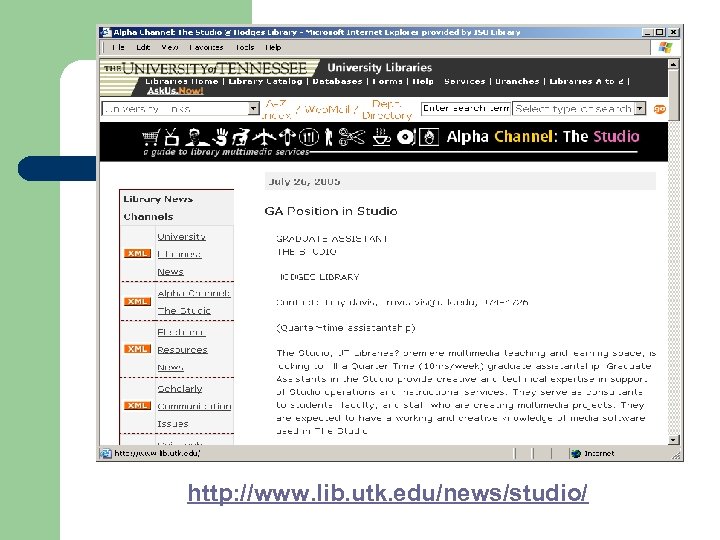Click the Libraries Home link

pyautogui.click(x=181, y=81)
